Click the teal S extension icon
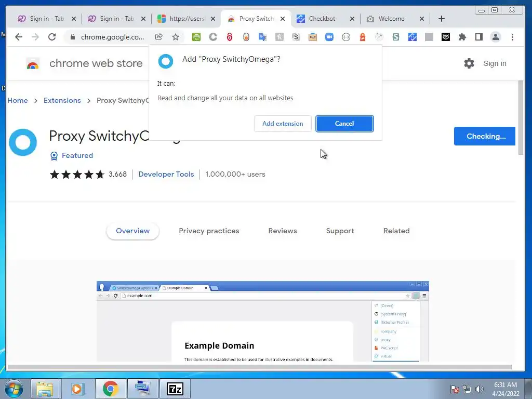Image resolution: width=532 pixels, height=399 pixels. [x=395, y=37]
